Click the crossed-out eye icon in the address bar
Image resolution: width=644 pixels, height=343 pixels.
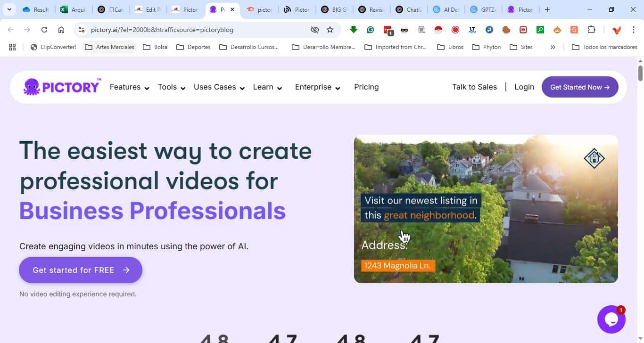click(x=314, y=30)
